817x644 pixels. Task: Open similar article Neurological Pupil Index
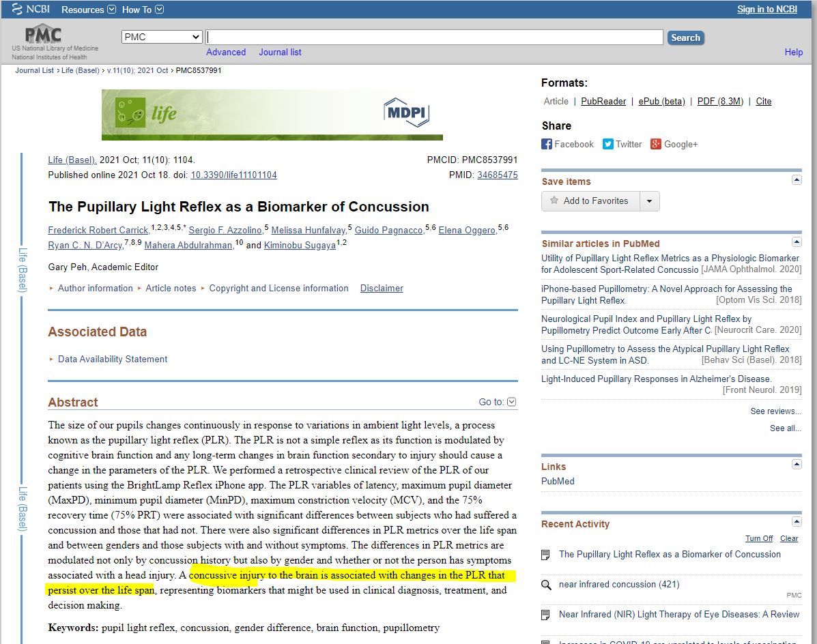(x=646, y=324)
